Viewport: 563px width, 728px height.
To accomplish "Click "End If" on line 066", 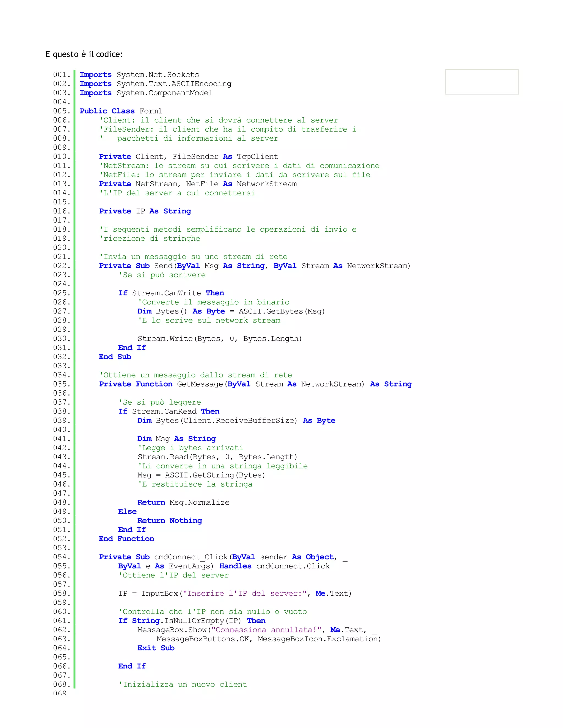I will [132, 666].
